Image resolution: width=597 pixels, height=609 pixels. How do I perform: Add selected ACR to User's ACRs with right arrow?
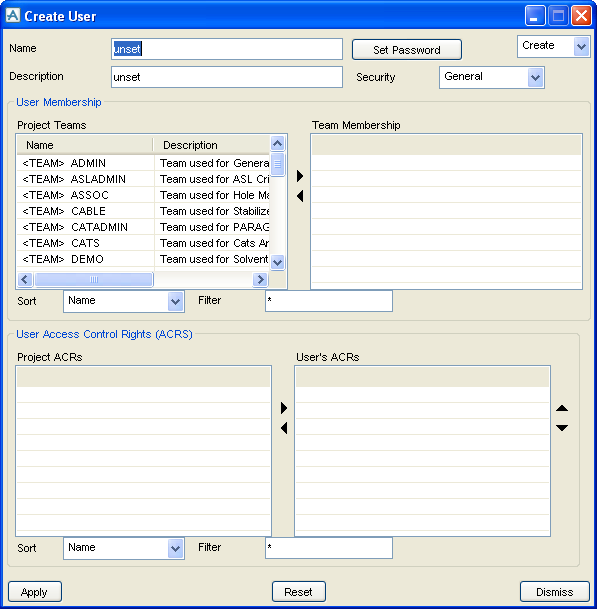(284, 408)
